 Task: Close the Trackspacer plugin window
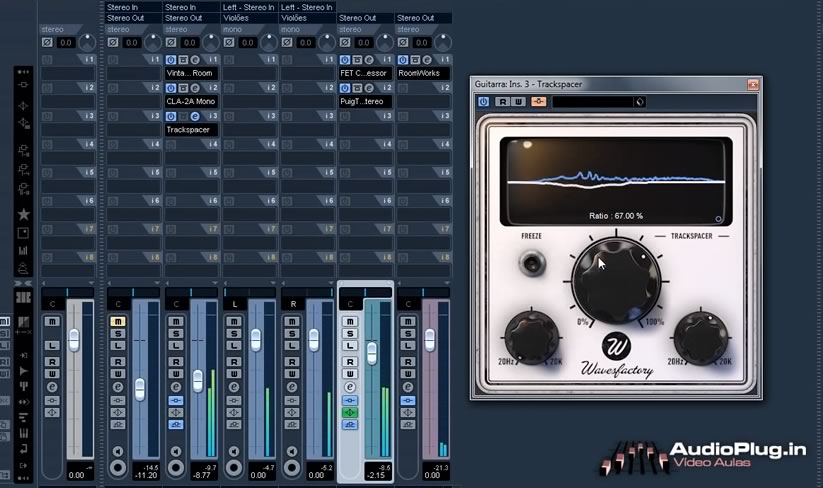(753, 84)
